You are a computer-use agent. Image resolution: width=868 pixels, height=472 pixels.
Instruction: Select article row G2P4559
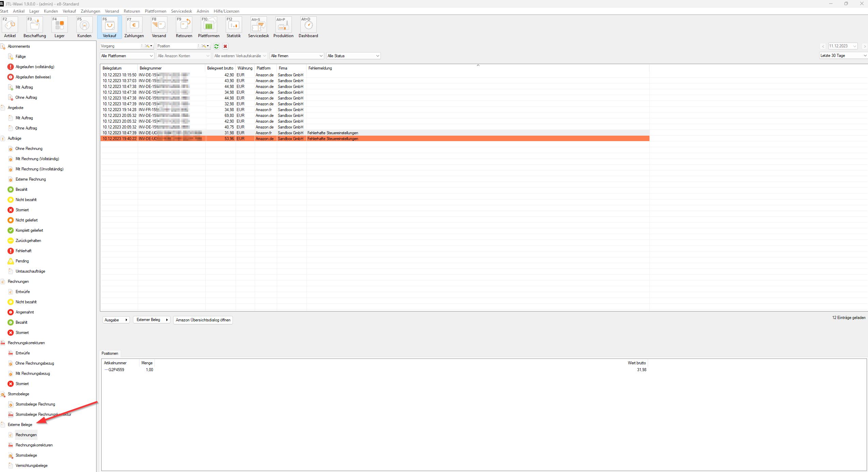[x=375, y=370]
